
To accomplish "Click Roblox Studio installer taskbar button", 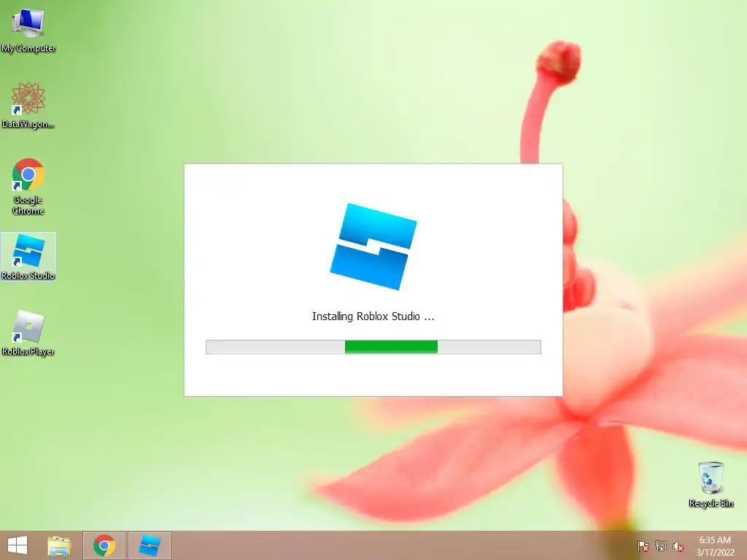I will click(x=149, y=545).
